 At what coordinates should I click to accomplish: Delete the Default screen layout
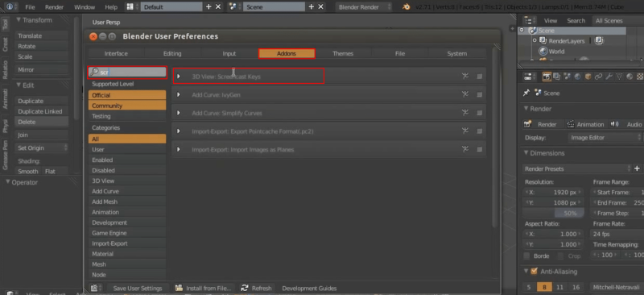click(x=218, y=6)
